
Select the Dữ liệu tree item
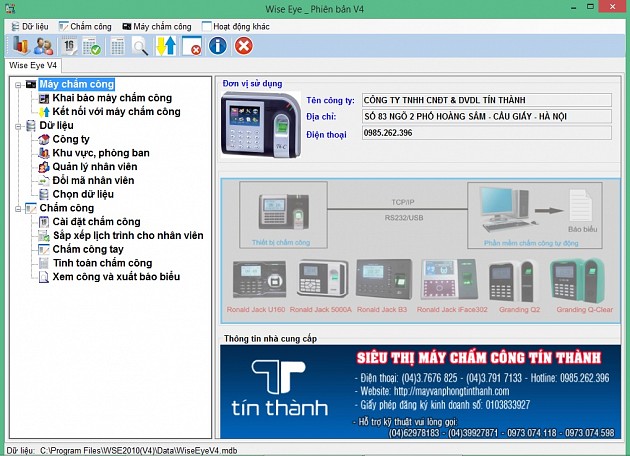(x=56, y=125)
